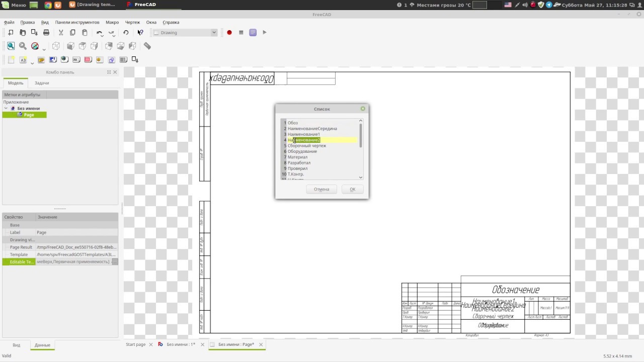Switch to the Вид property tab
Screen dimensions: 644x362
click(17, 345)
